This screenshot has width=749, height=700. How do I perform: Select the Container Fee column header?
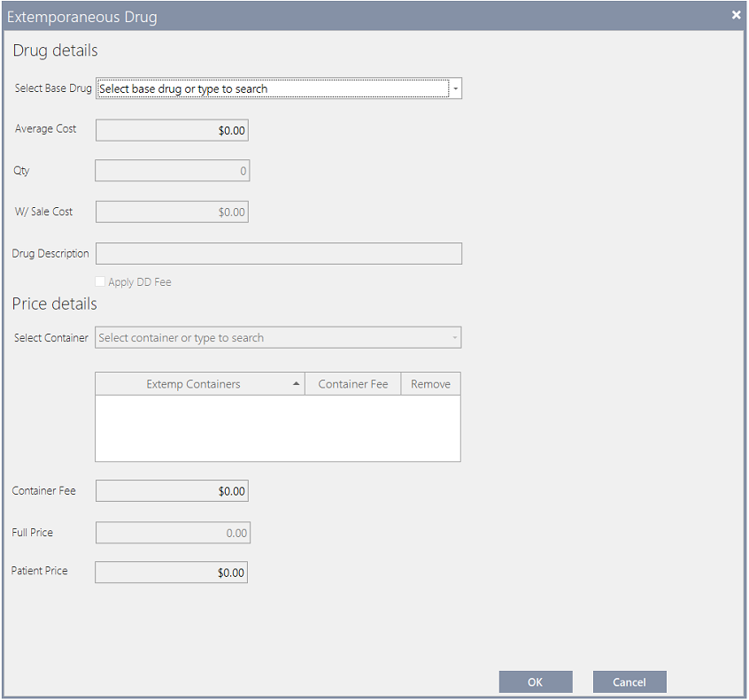click(x=352, y=383)
